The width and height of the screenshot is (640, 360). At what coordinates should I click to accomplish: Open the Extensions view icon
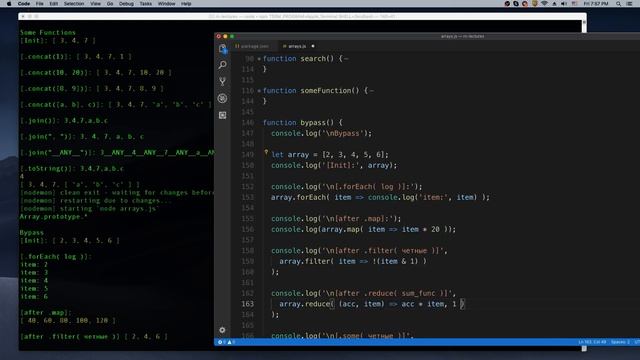[222, 116]
